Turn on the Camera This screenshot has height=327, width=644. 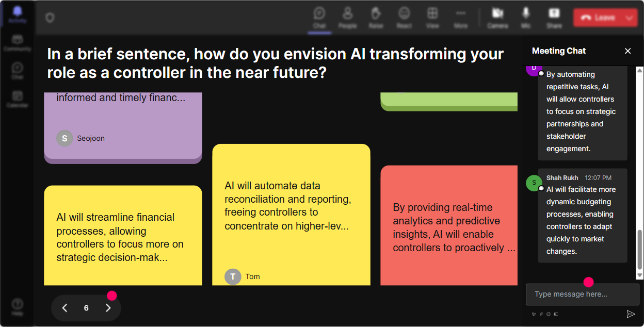497,18
